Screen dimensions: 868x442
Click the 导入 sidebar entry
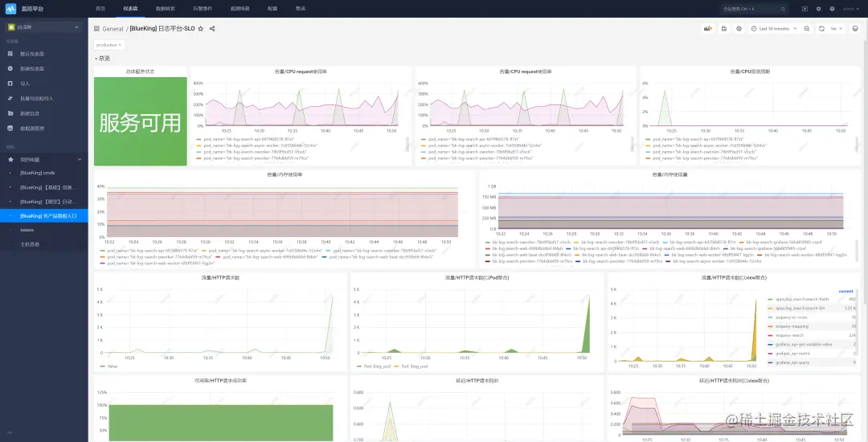[25, 84]
